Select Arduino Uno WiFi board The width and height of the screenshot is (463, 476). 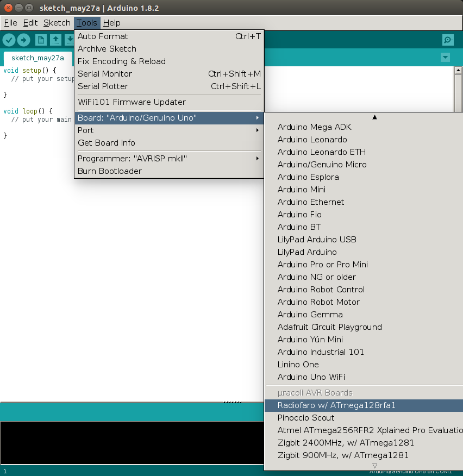pos(364,377)
